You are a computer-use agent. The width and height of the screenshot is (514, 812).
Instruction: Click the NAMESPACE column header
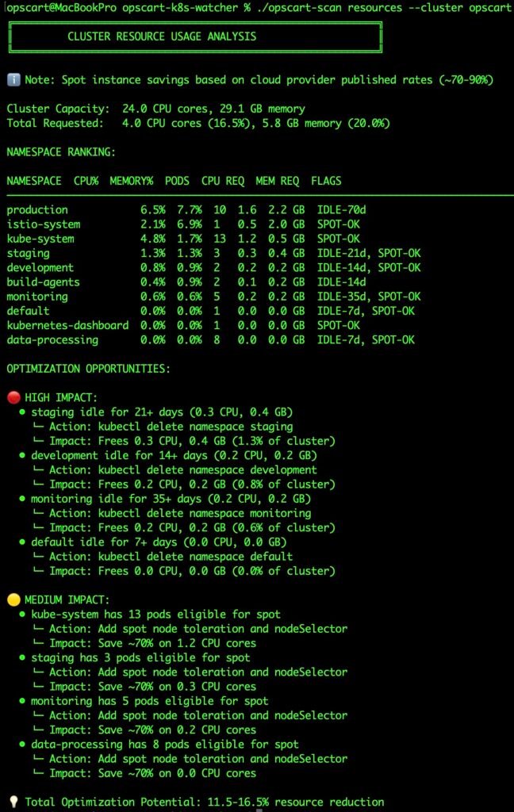click(x=34, y=181)
